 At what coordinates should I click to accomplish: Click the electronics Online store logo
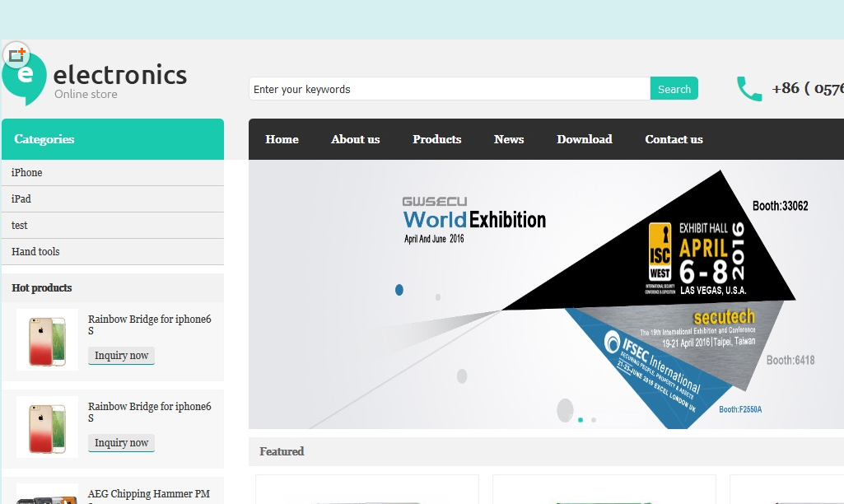click(x=95, y=80)
